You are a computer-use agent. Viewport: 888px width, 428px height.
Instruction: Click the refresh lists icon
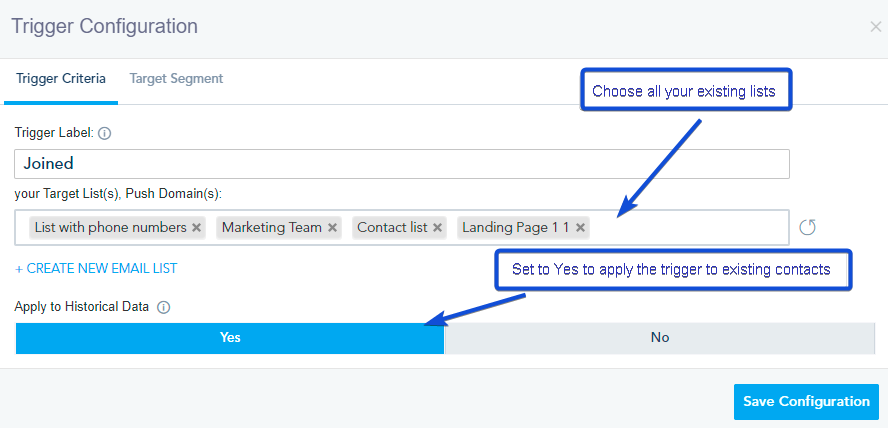(x=808, y=227)
